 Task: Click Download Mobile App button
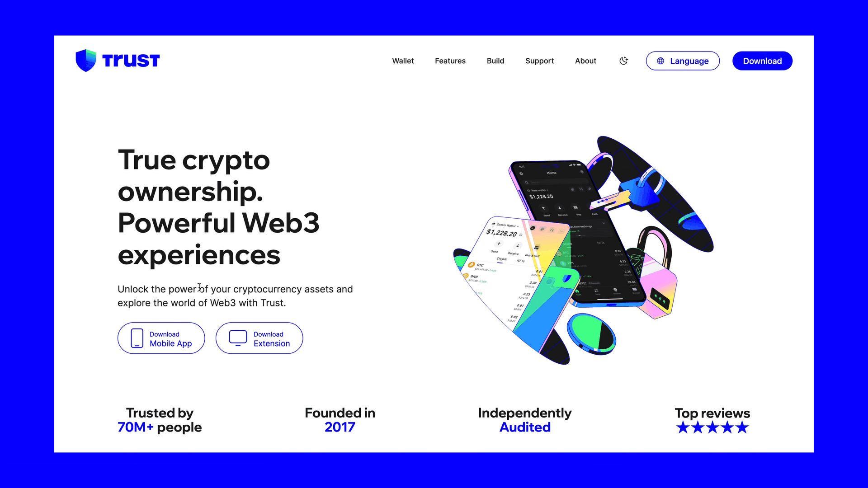click(x=161, y=338)
